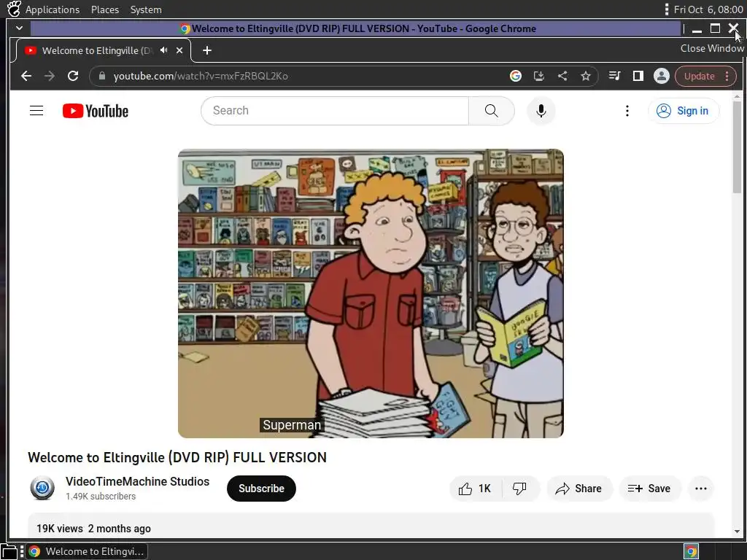This screenshot has height=560, width=747.
Task: Click the address bar URL
Action: click(201, 76)
